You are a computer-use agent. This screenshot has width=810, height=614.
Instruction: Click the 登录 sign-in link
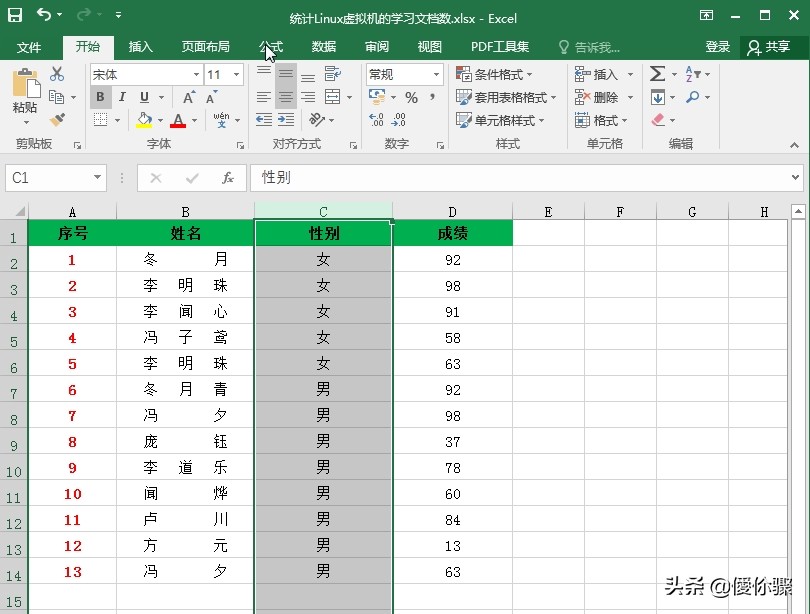tap(718, 47)
